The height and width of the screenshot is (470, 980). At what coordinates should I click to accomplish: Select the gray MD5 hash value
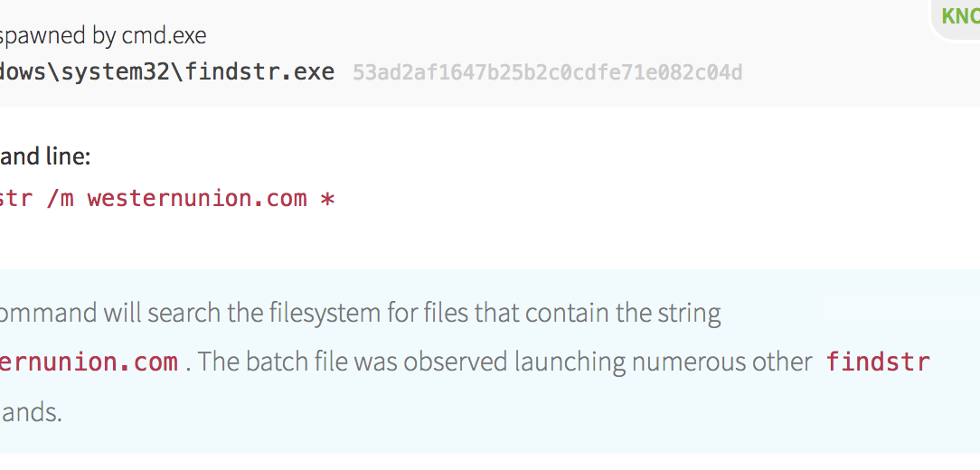(547, 72)
